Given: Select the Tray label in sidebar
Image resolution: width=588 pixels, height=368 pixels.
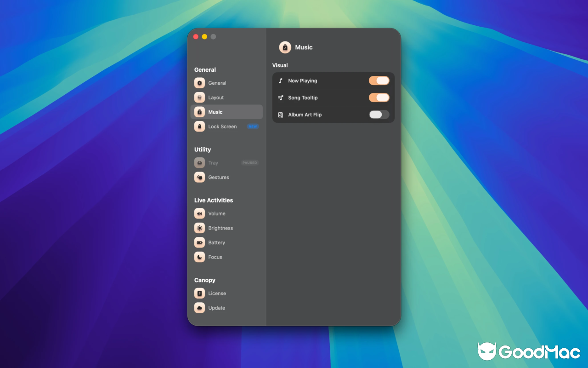Looking at the screenshot, I should (x=213, y=163).
